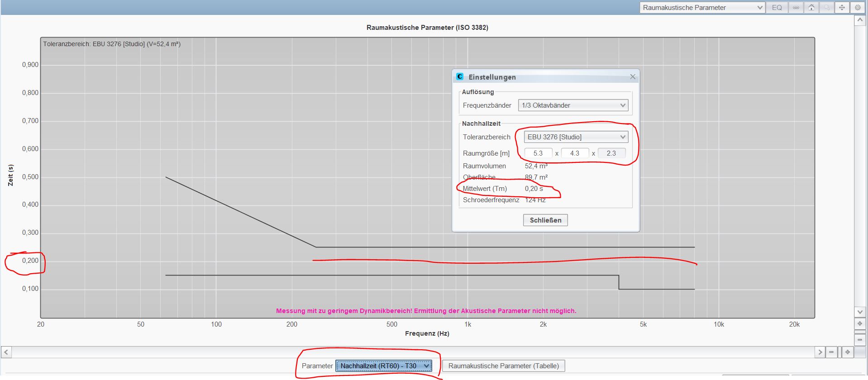Zoom in vertically with the plus button
Viewport: 868px width, 380px height.
pos(860,324)
